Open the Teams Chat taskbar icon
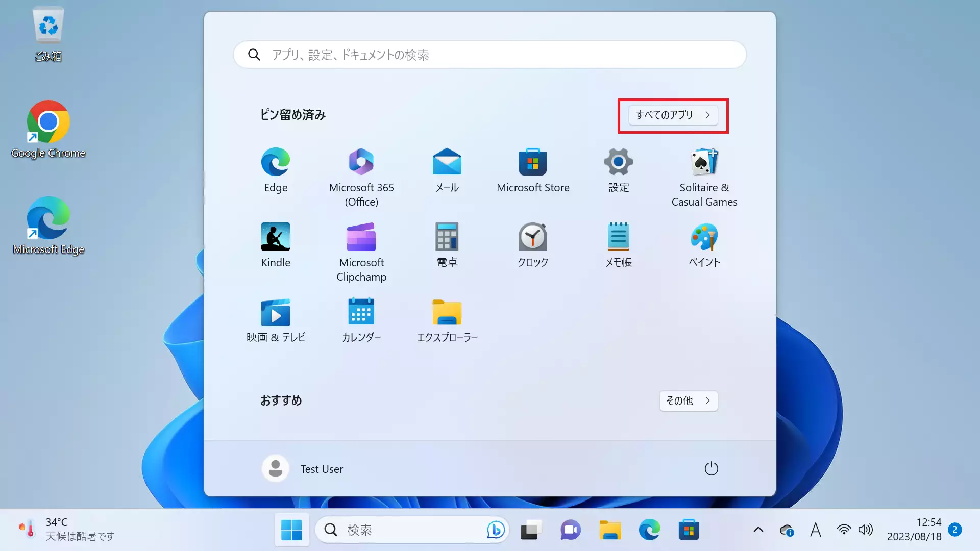 (x=570, y=530)
